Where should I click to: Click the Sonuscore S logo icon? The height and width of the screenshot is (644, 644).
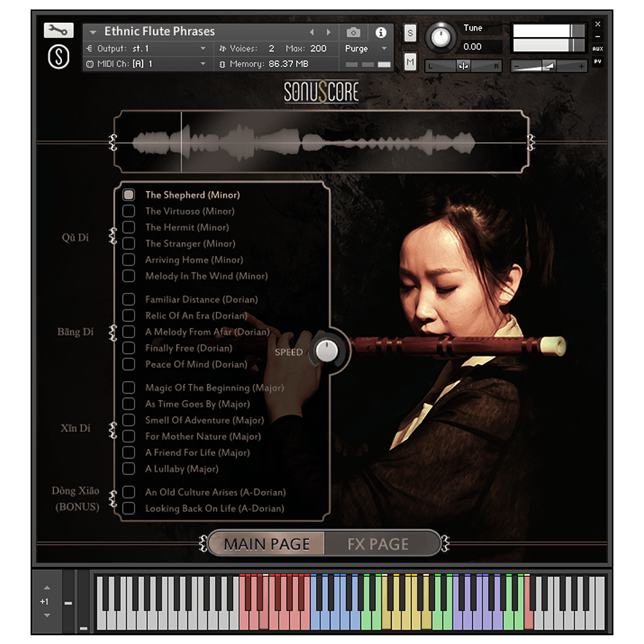[x=58, y=57]
